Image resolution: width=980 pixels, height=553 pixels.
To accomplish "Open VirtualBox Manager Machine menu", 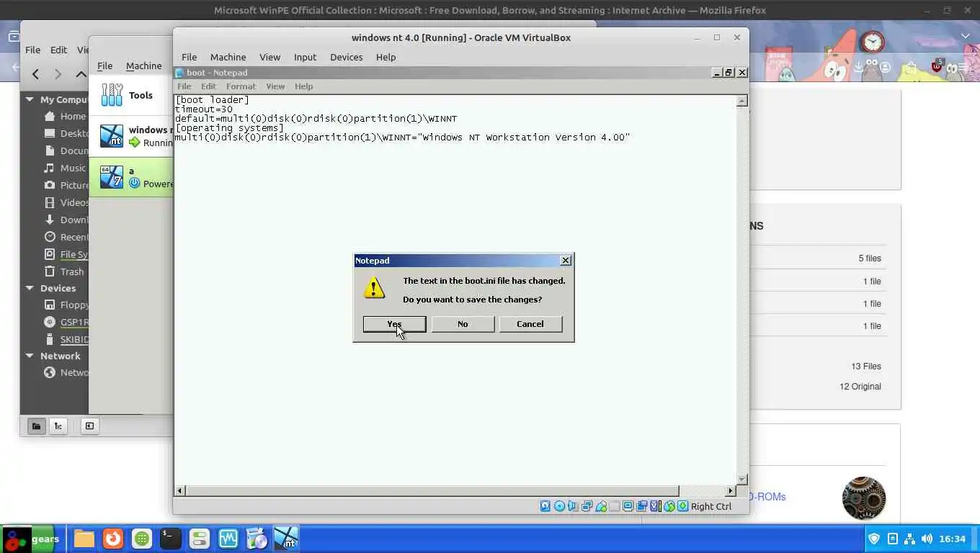I will tap(143, 66).
